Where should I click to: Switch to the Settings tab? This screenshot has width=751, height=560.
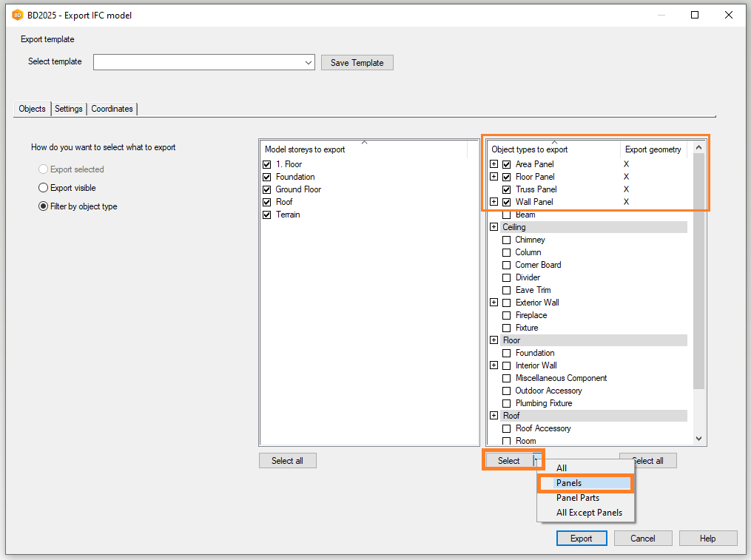point(69,109)
